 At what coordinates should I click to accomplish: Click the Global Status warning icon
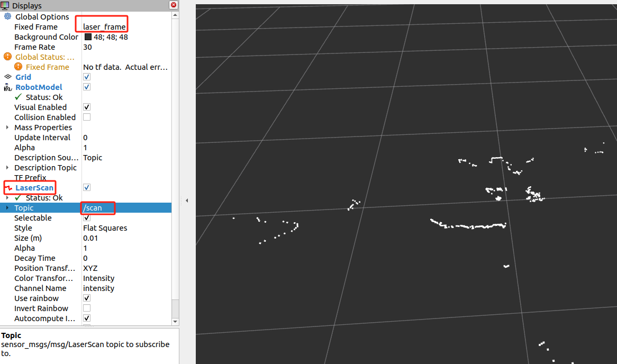tap(7, 57)
